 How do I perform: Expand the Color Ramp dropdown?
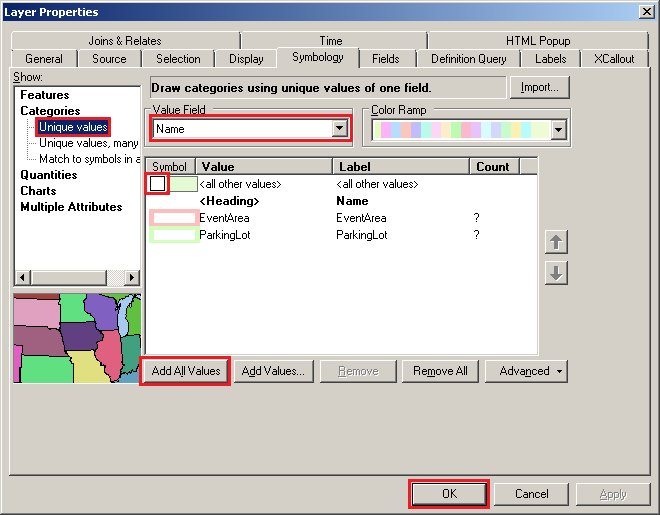pos(558,130)
